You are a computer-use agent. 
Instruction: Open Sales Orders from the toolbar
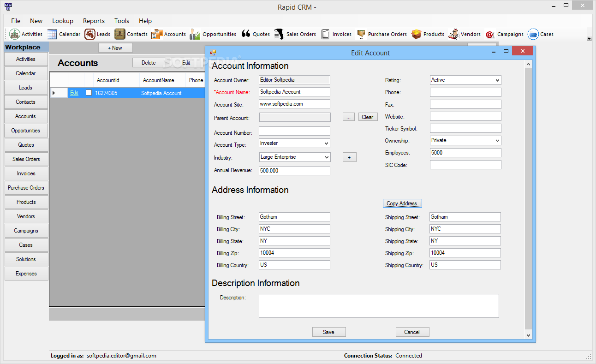295,34
